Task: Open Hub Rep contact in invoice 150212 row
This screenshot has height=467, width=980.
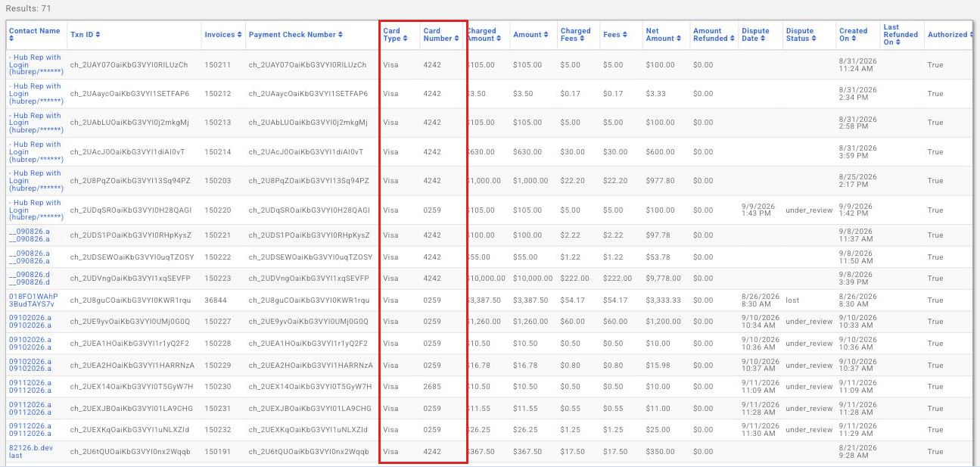Action: (x=35, y=94)
